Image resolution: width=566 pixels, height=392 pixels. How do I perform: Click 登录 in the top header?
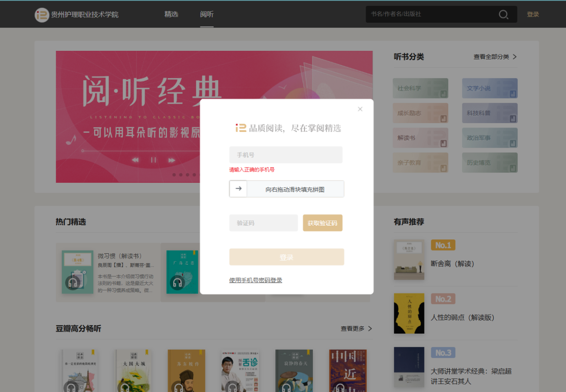[x=533, y=14]
